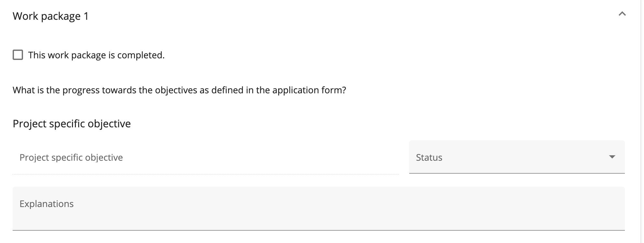Click the Status dropdown arrow icon
Image resolution: width=644 pixels, height=243 pixels.
(x=612, y=157)
